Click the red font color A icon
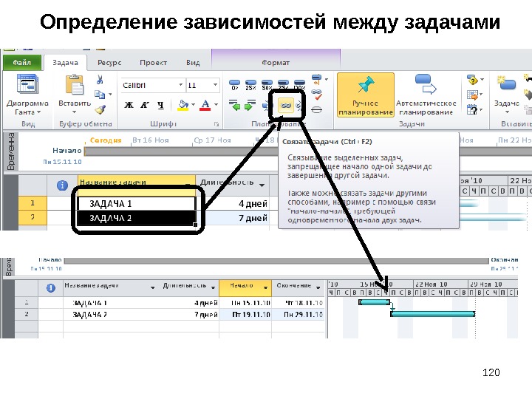 pyautogui.click(x=205, y=105)
